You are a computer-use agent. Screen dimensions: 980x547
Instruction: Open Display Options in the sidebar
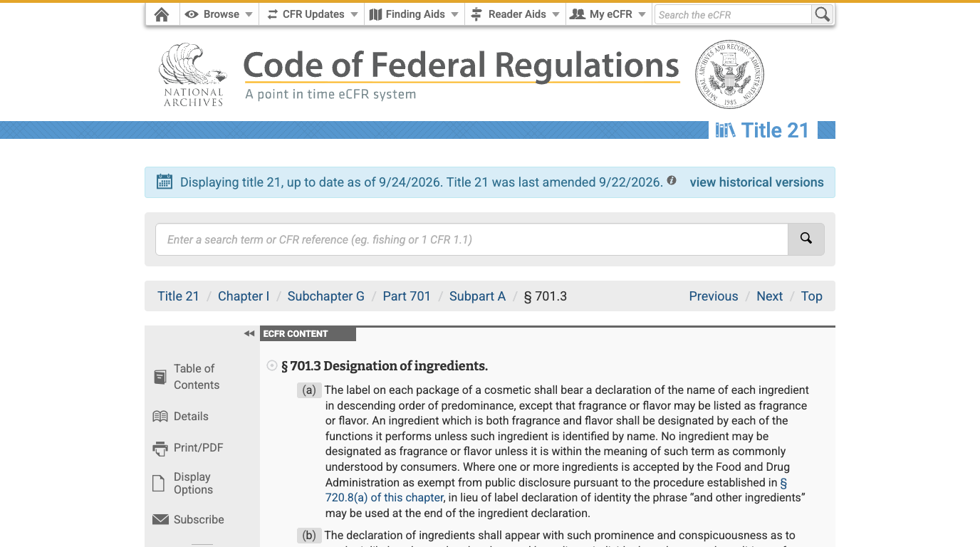pos(183,483)
